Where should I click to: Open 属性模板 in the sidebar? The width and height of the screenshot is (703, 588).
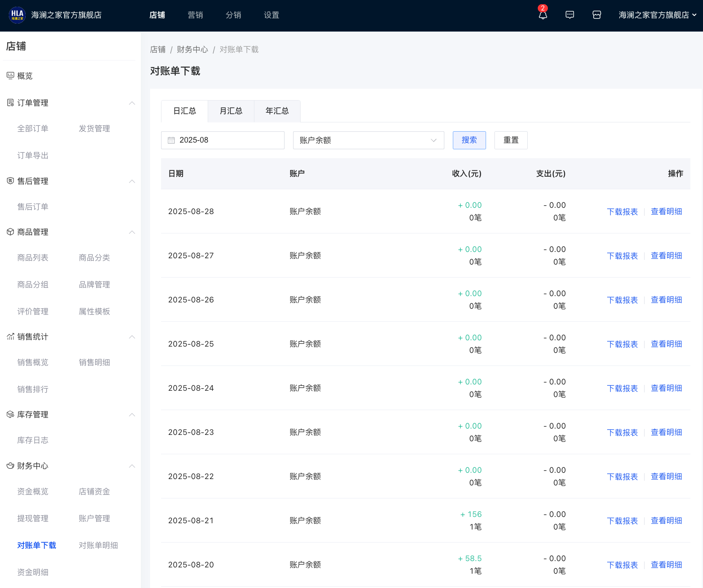(x=95, y=312)
